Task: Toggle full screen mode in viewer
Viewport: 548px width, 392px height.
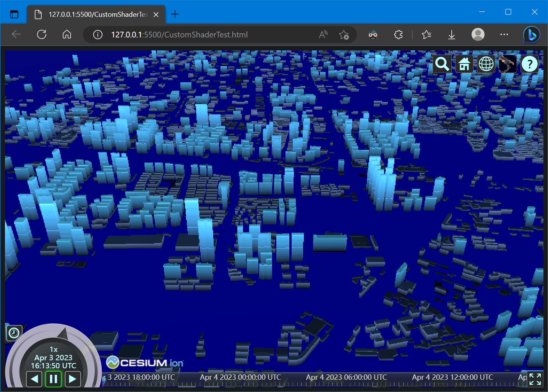Action: (x=535, y=379)
